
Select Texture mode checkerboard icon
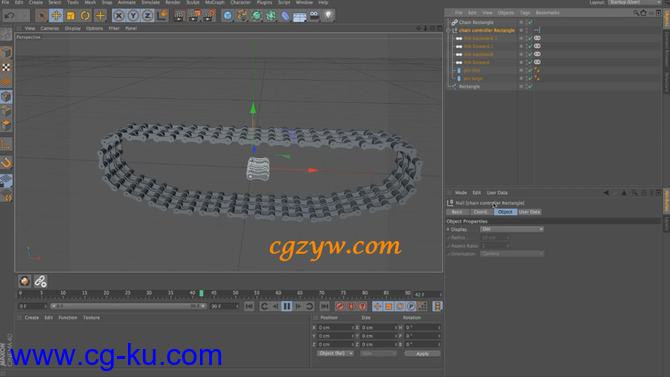coord(6,68)
